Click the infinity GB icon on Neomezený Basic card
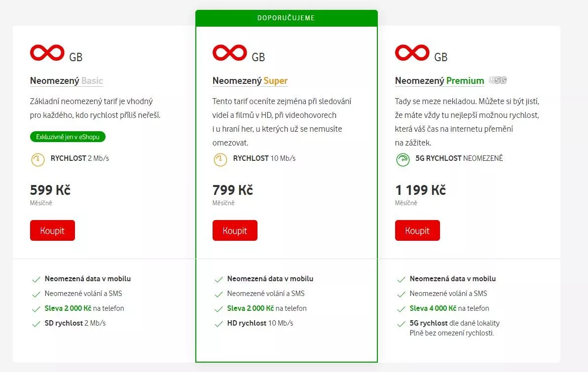Image resolution: width=588 pixels, height=372 pixels. point(47,52)
